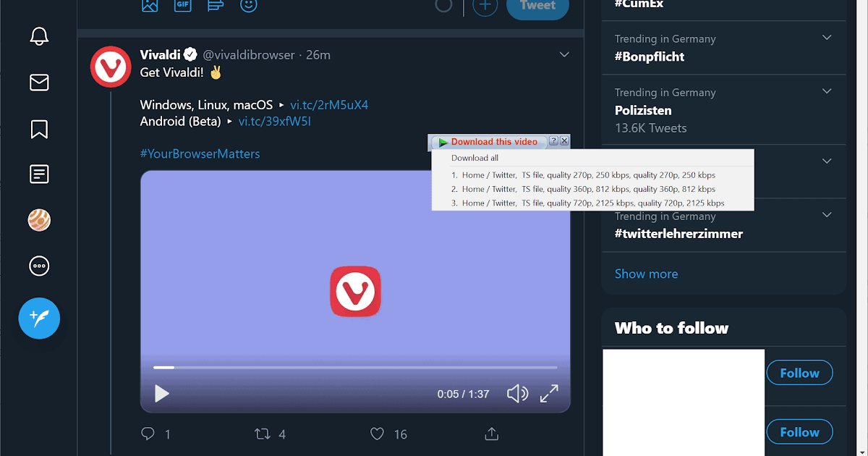Open profile avatar in left sidebar
Screen dimensions: 868x456
pyautogui.click(x=39, y=220)
